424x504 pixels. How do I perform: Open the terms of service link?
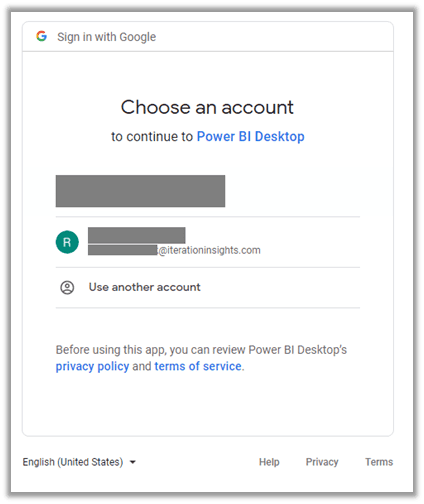pos(198,366)
